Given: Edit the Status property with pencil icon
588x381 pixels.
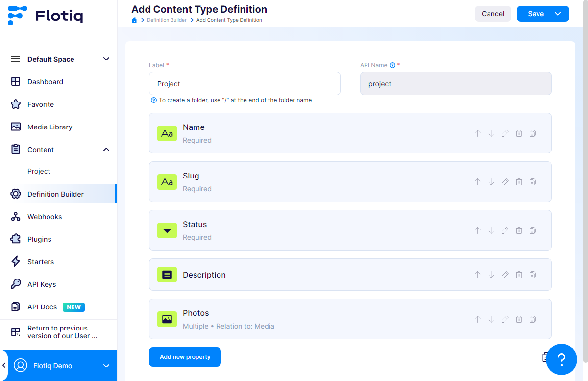Looking at the screenshot, I should click(x=505, y=230).
